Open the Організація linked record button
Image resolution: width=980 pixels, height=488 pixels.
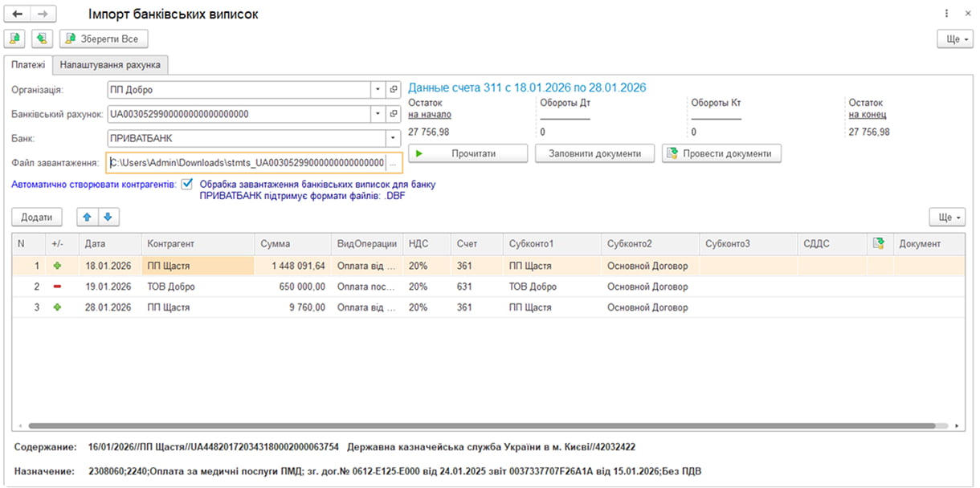click(394, 90)
